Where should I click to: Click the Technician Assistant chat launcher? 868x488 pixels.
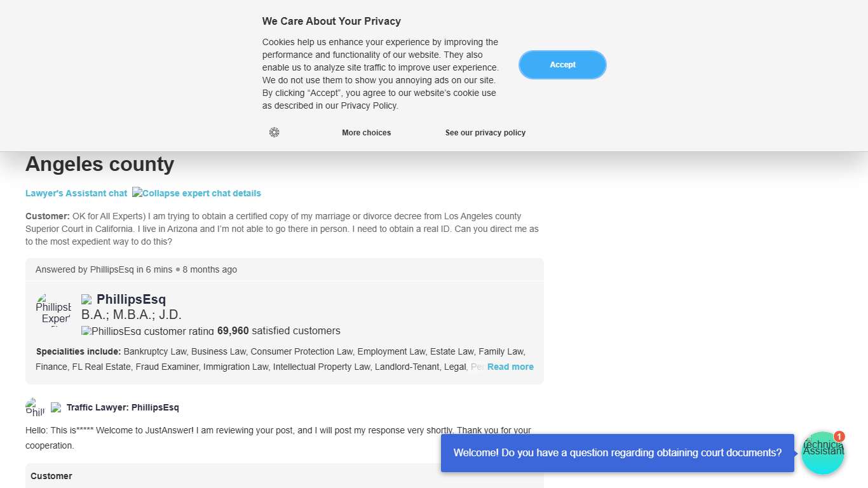point(822,454)
